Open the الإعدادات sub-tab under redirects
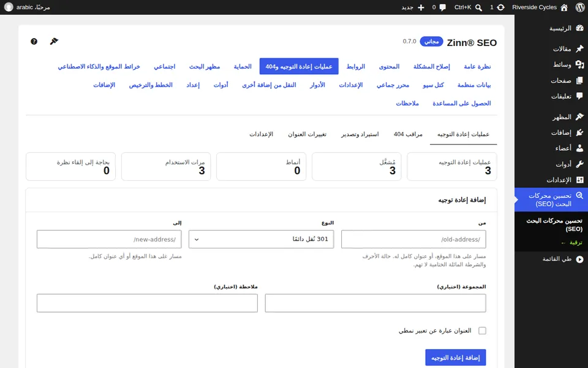The image size is (588, 368). (262, 134)
